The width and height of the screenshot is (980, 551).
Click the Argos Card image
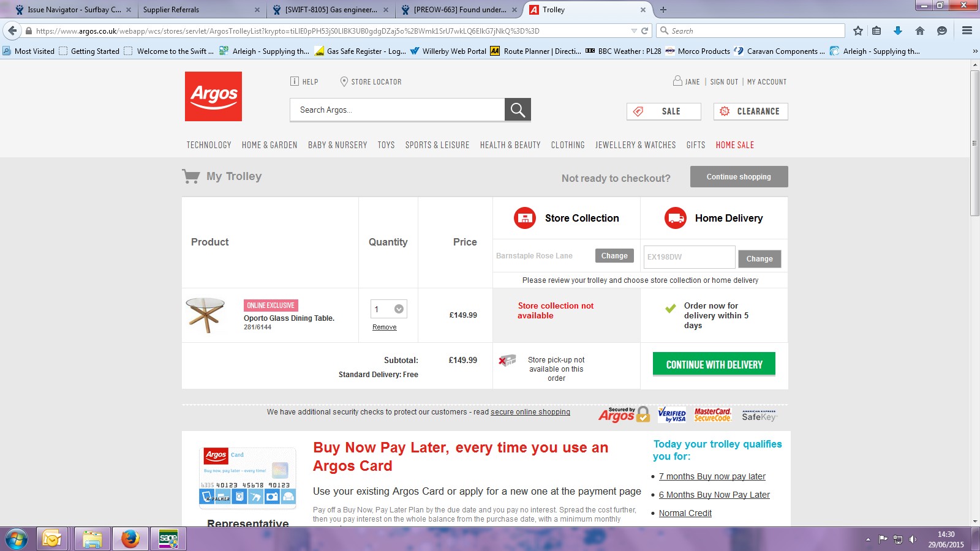pos(248,478)
